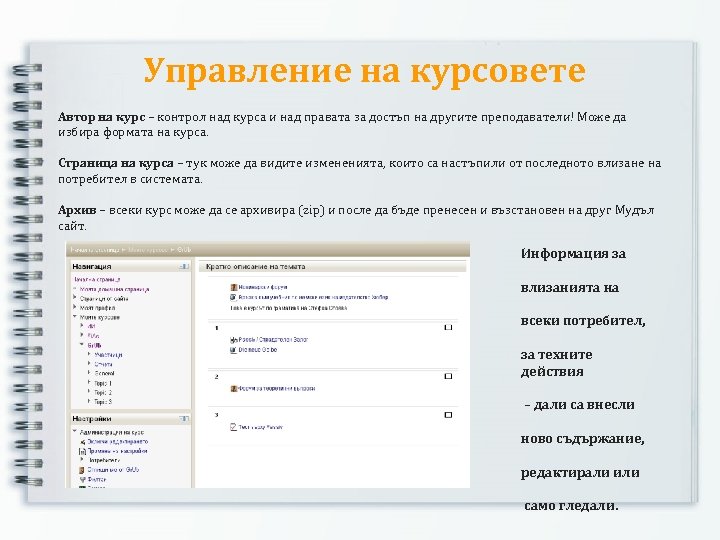Click the turn editing on link in Настройки
Image resolution: width=720 pixels, height=540 pixels.
coord(118,442)
